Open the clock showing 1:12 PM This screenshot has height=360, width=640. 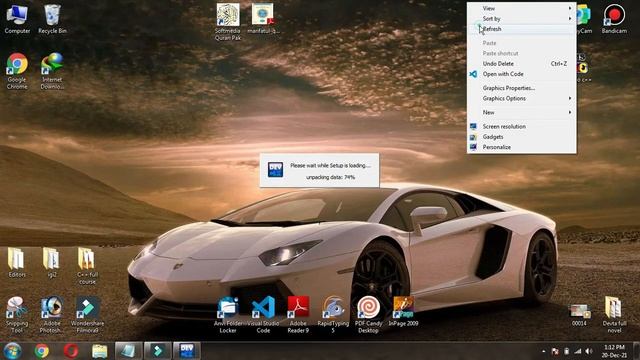pos(614,351)
